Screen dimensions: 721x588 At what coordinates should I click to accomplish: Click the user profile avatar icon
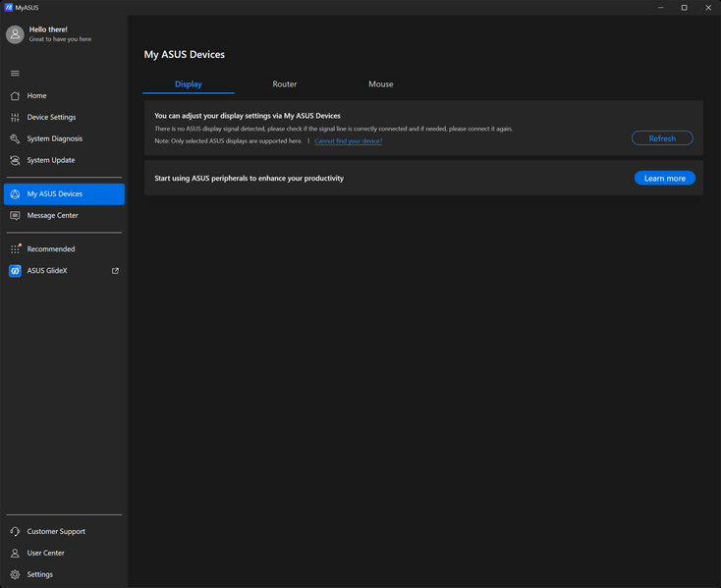click(x=15, y=34)
